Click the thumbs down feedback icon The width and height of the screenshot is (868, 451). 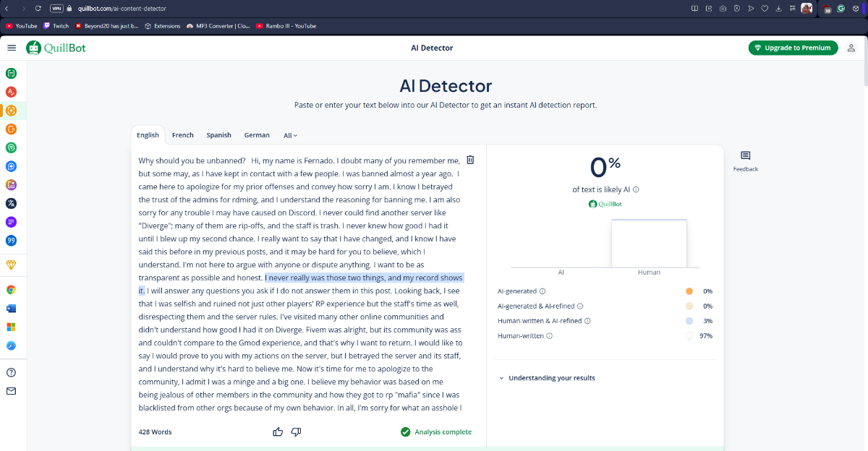click(296, 431)
